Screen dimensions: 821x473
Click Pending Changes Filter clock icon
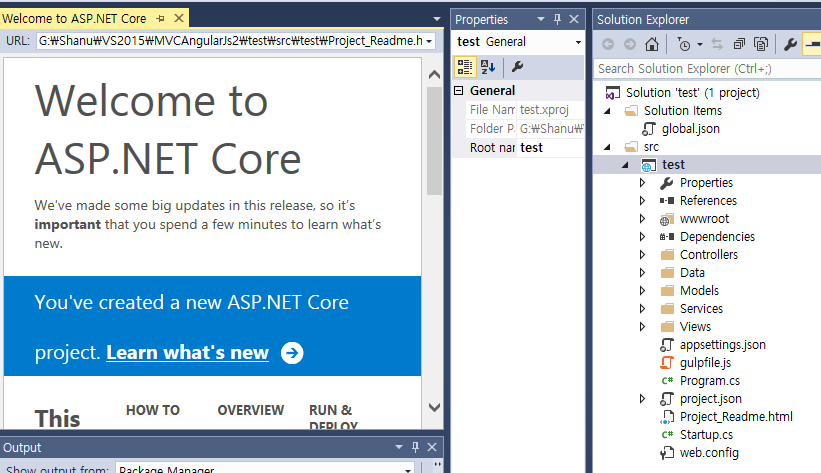[x=683, y=44]
